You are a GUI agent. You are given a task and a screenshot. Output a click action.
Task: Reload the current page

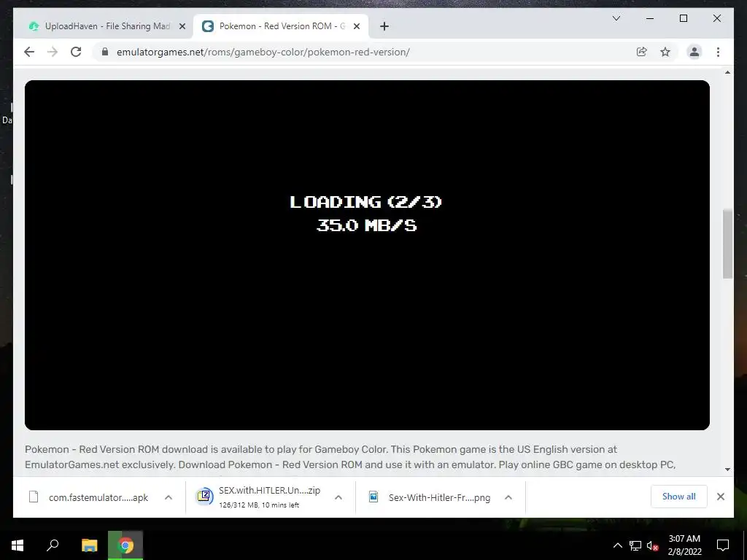pyautogui.click(x=76, y=52)
